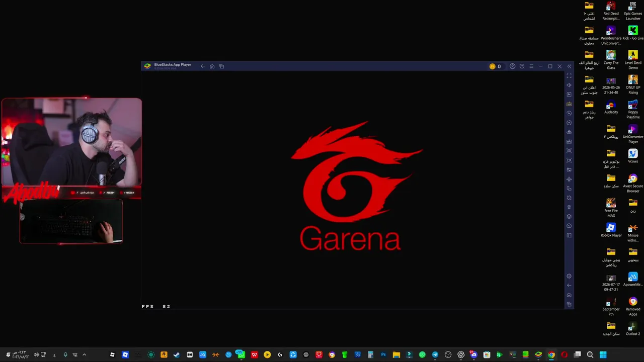Click the panel layout icon in sidebar

(569, 235)
